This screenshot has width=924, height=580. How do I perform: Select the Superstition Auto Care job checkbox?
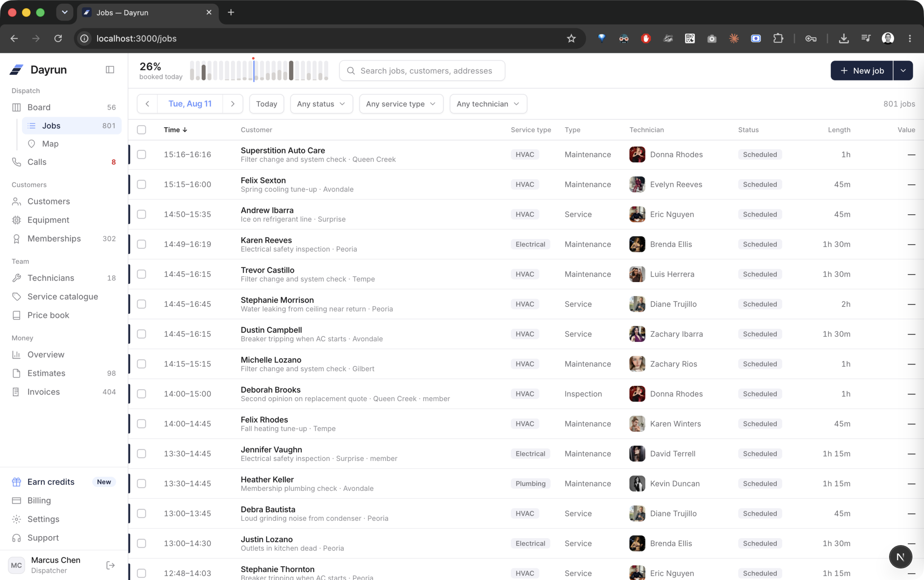click(141, 154)
